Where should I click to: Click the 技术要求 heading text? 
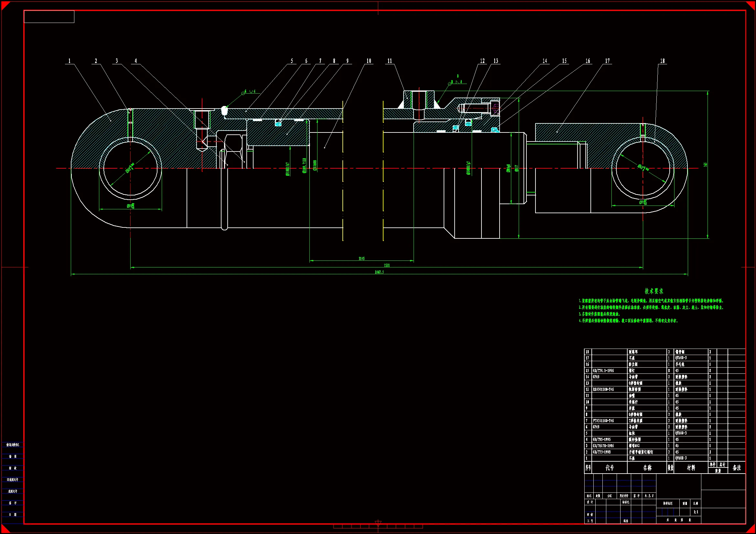pos(654,291)
